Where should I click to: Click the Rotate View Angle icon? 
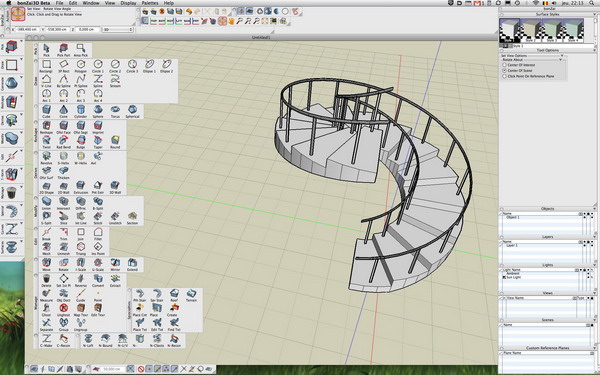18,14
